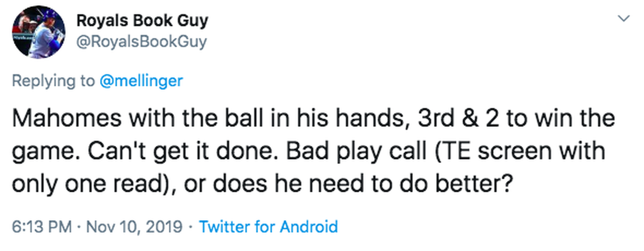Viewport: 644px width, 251px height.
Task: Click 'only one read' in the tweet
Action: [85, 183]
